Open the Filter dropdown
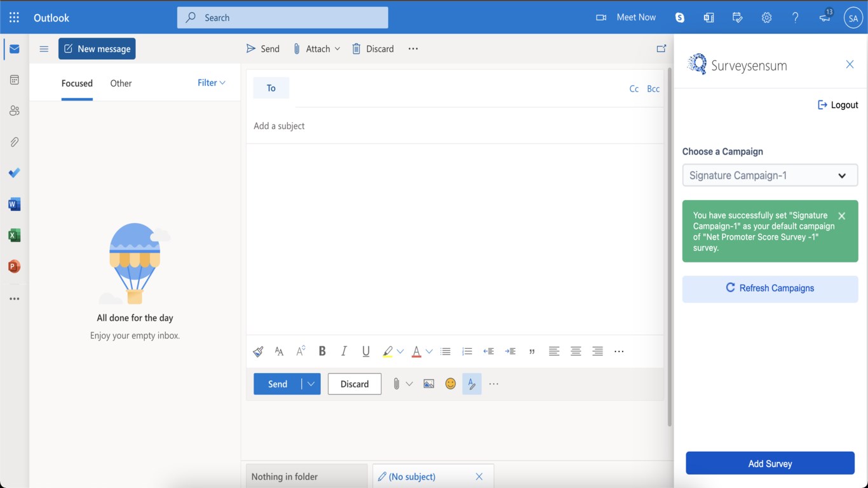Viewport: 868px width, 488px height. point(212,83)
